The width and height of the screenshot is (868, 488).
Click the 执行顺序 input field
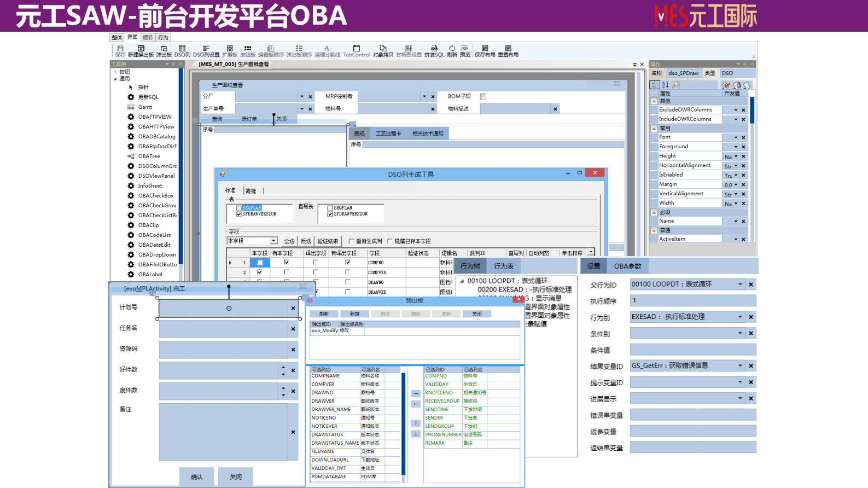(x=693, y=300)
